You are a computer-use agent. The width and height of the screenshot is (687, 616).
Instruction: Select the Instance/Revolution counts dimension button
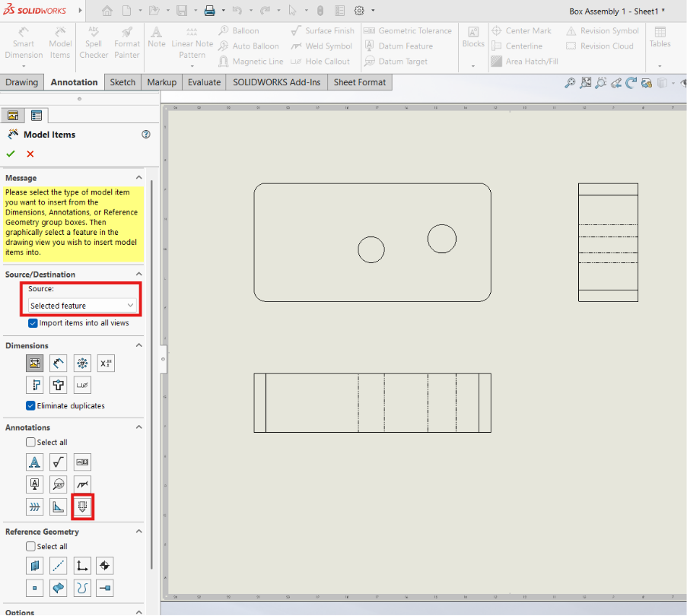pyautogui.click(x=82, y=363)
